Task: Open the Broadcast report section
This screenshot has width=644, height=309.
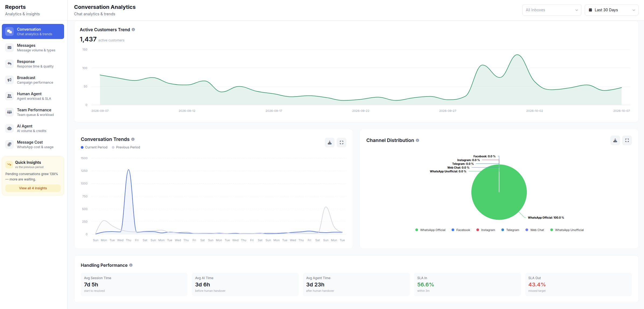Action: (33, 80)
